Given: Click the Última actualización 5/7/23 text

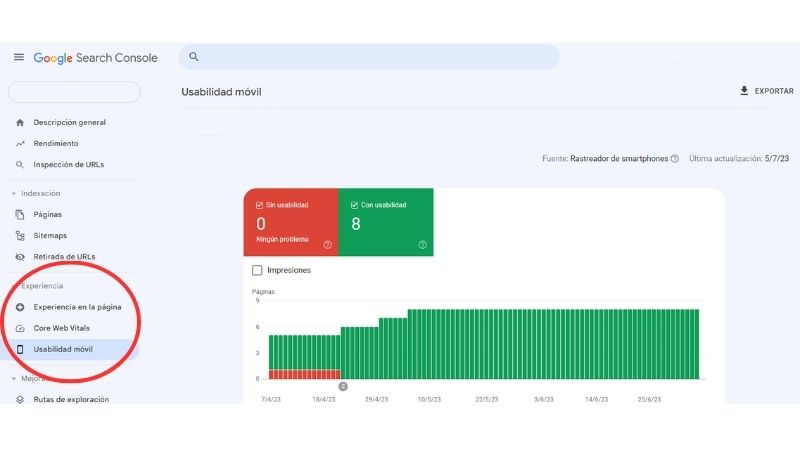Looking at the screenshot, I should tap(739, 159).
